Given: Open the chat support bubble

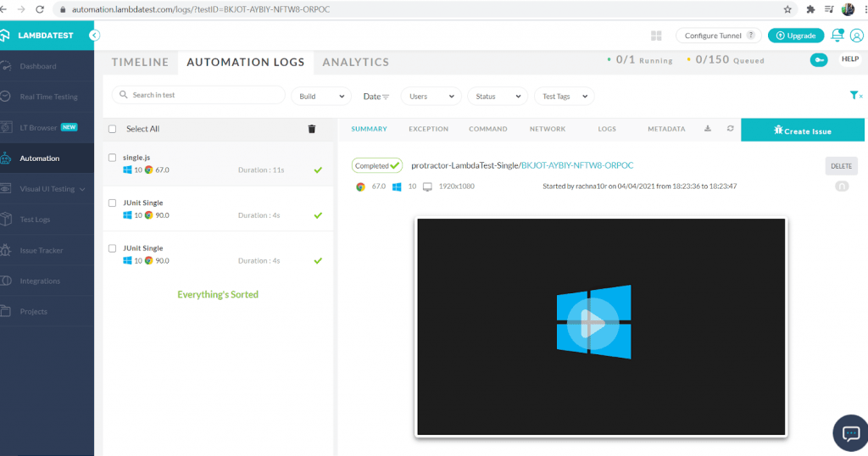Looking at the screenshot, I should tap(849, 432).
